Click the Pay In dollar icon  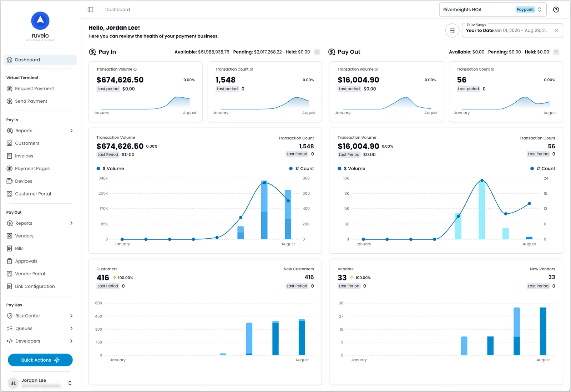pos(92,52)
